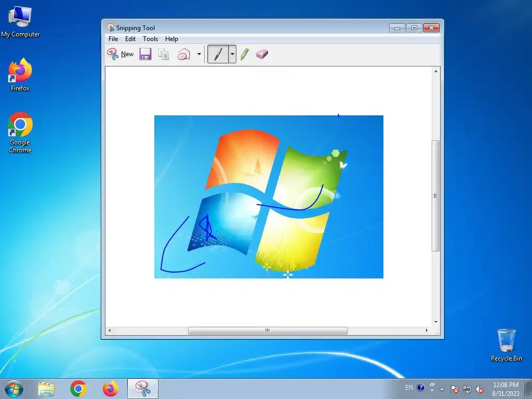This screenshot has height=399, width=532.
Task: Select Firefox desktop shortcut
Action: [x=20, y=75]
